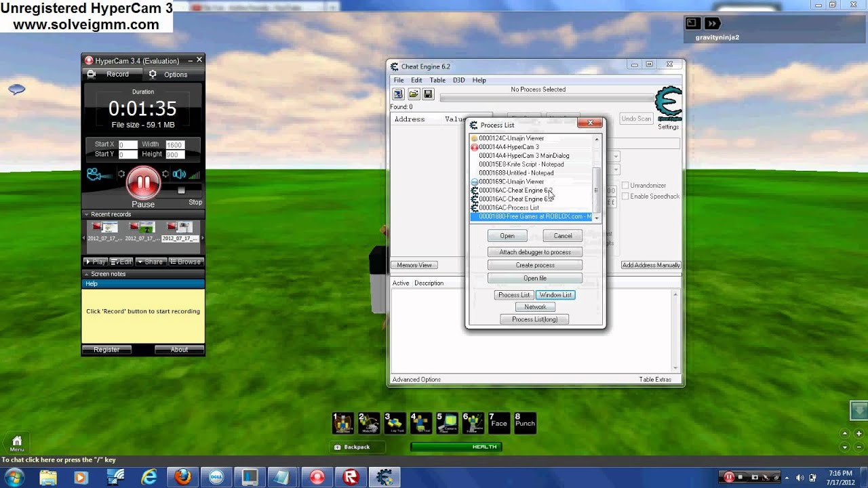This screenshot has width=868, height=488.
Task: Click the floppy disk save table icon
Action: [428, 94]
